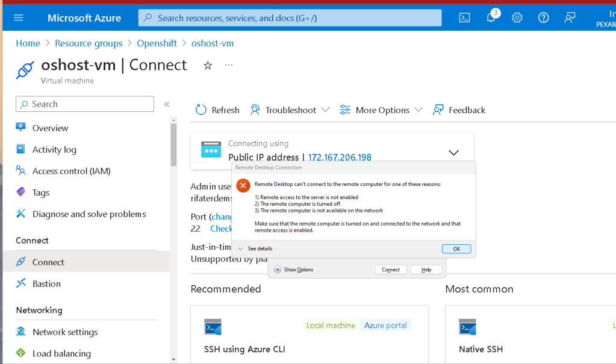Screen dimensions: 616x364
Task: Click the Troubleshoot person icon
Action: 255,110
